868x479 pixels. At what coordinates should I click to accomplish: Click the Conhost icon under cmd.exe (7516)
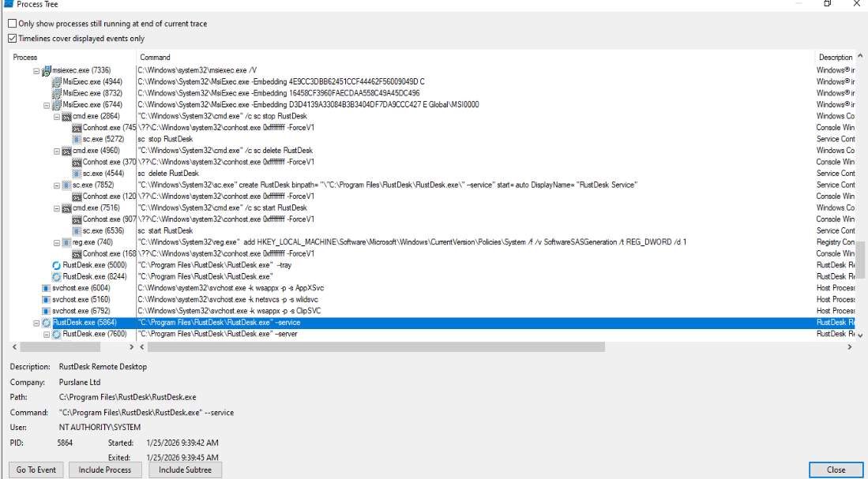pos(77,219)
